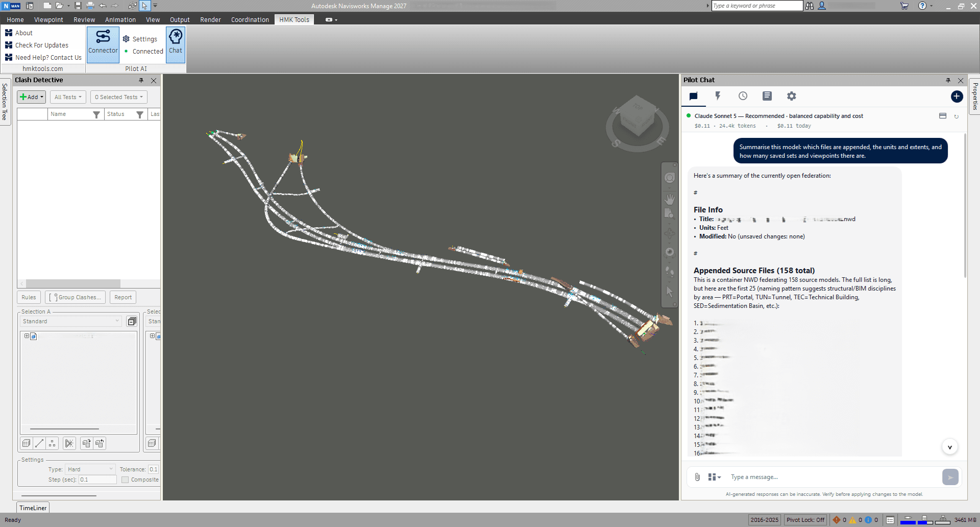
Task: Start a new chat with the plus button
Action: tap(957, 96)
